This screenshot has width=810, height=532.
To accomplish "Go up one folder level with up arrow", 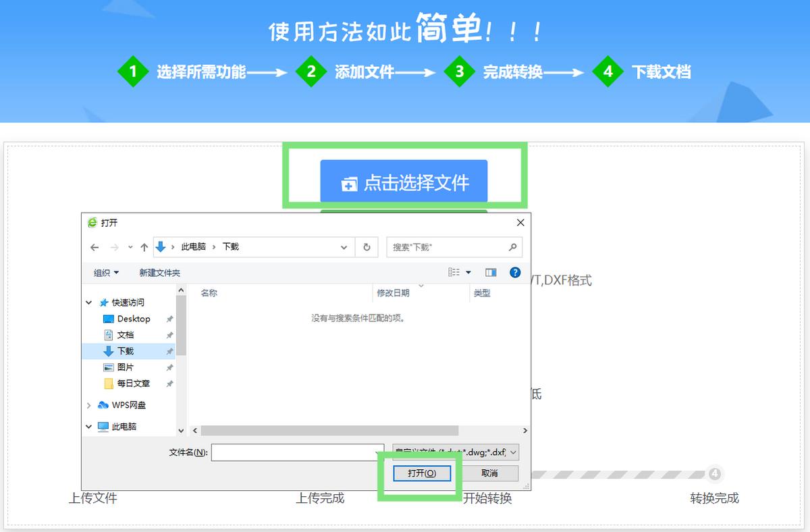I will (x=144, y=247).
